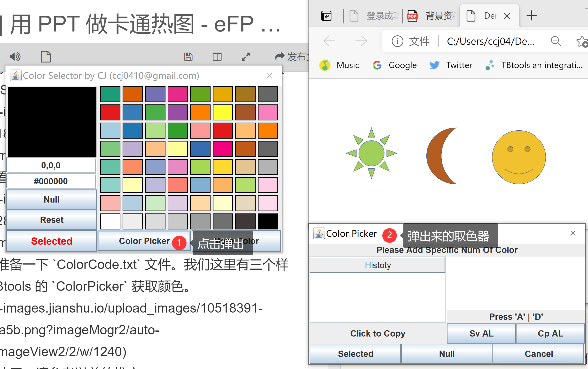The width and height of the screenshot is (588, 369).
Task: Click the Click to Copy label
Action: (x=378, y=333)
